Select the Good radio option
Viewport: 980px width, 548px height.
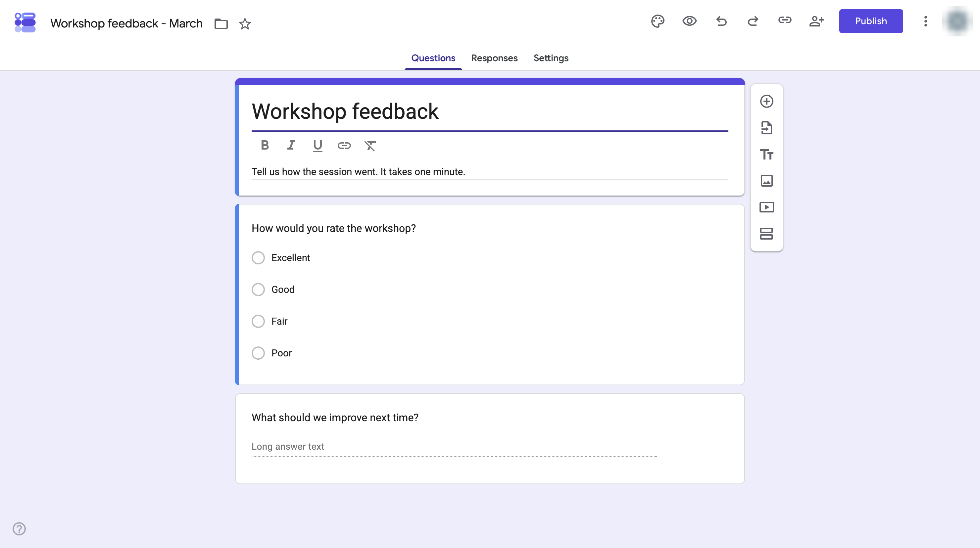[258, 290]
